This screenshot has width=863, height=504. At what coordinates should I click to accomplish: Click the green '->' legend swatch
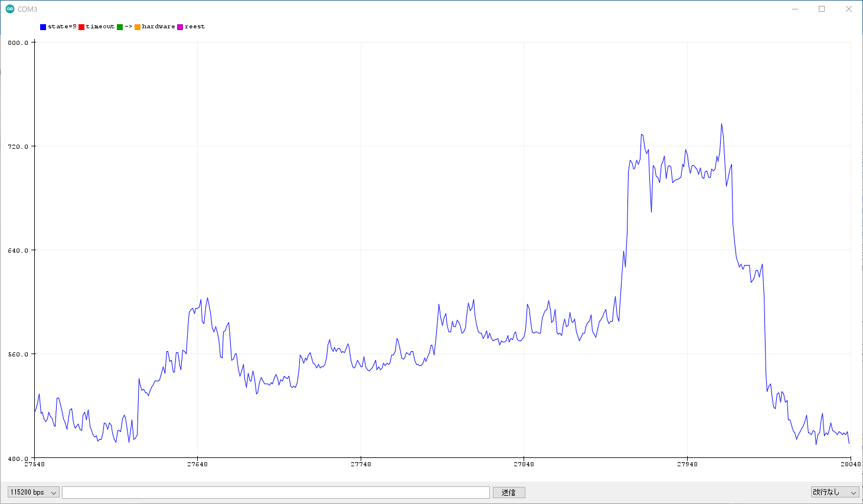[x=120, y=27]
